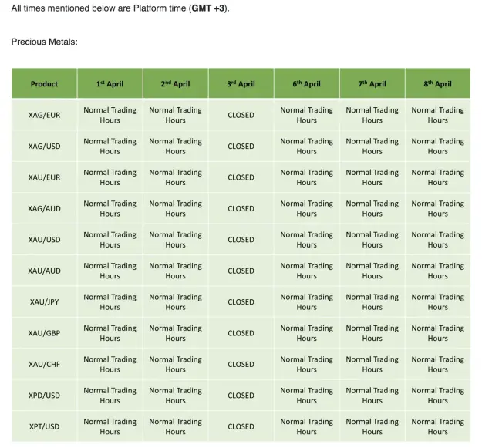Click XPD/USD 2nd April trading hours cell
This screenshot has height=448, width=482.
(176, 395)
